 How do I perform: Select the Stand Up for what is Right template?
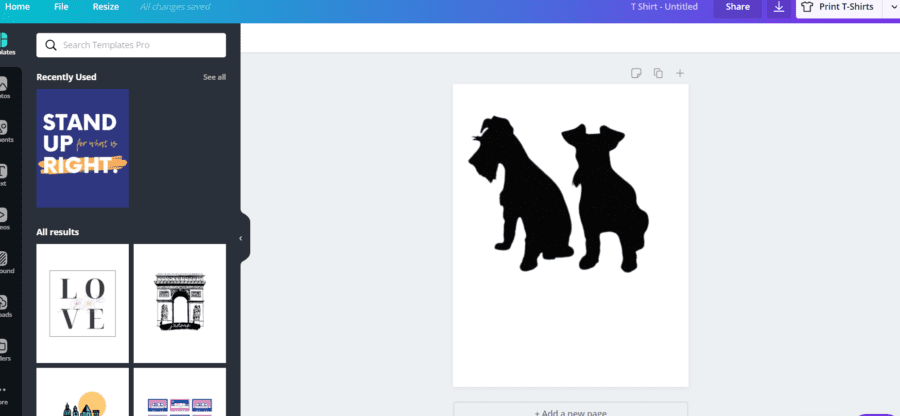[x=82, y=148]
